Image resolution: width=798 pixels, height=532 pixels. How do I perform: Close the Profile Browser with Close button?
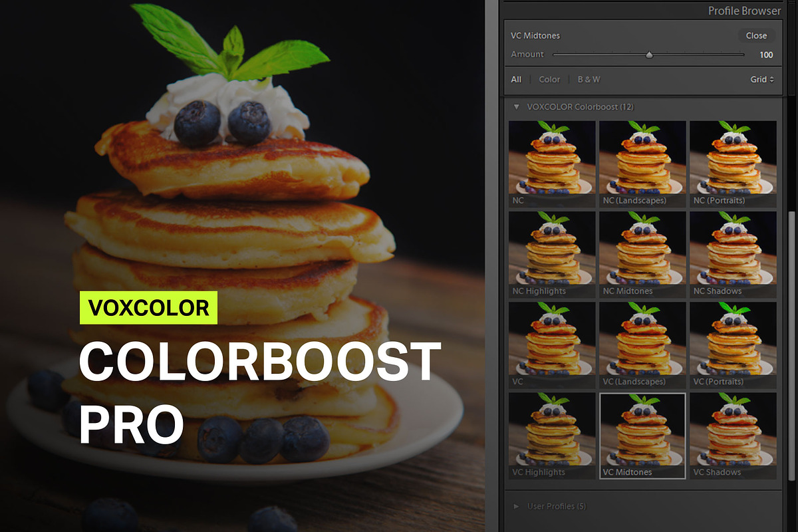(756, 36)
